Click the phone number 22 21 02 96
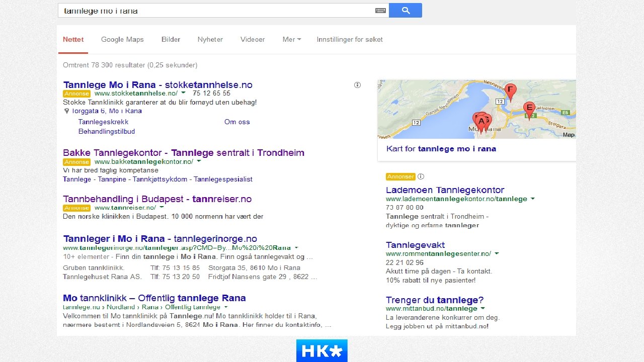Screen dimensions: 644x362 point(405,262)
